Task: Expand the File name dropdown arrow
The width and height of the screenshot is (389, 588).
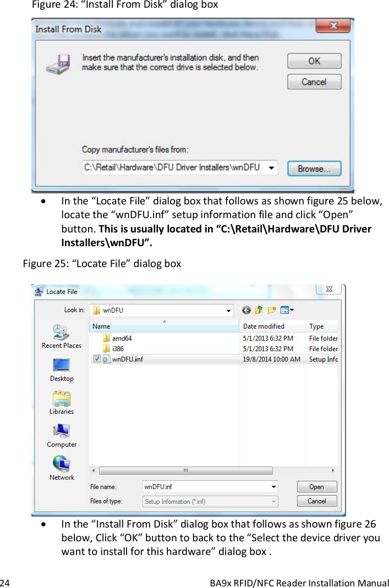Action: [x=273, y=487]
